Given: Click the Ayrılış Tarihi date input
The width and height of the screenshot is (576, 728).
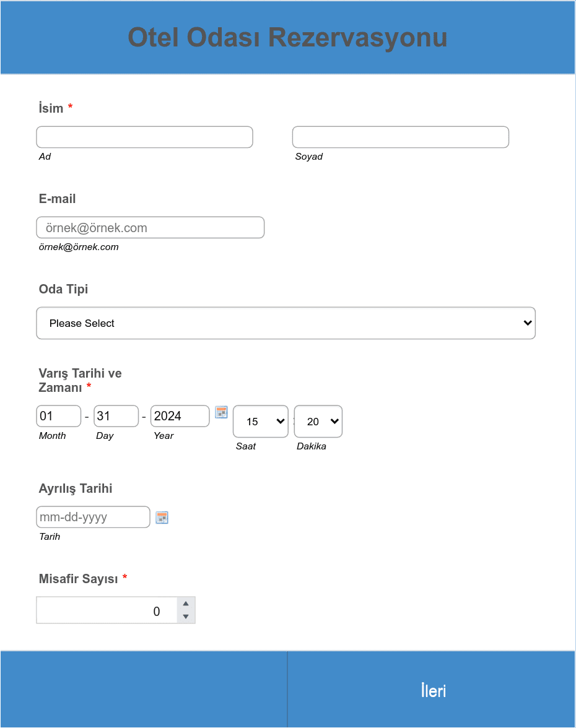Looking at the screenshot, I should click(93, 517).
